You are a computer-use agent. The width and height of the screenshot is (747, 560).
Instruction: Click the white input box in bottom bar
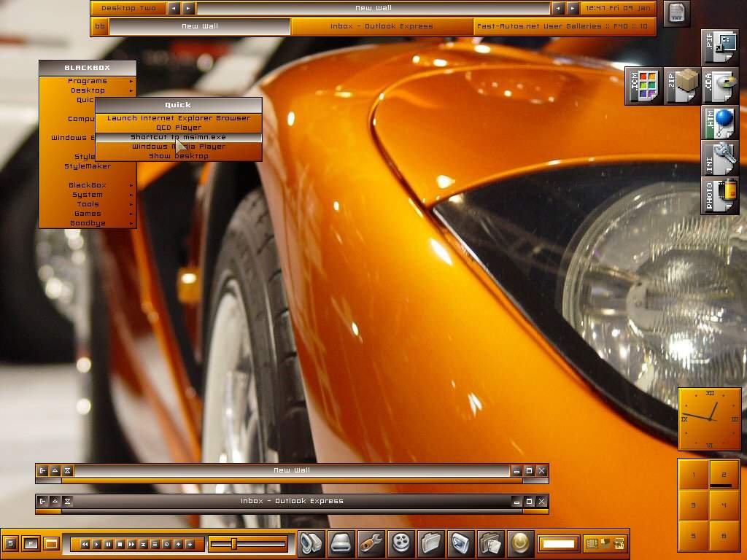[x=558, y=543]
